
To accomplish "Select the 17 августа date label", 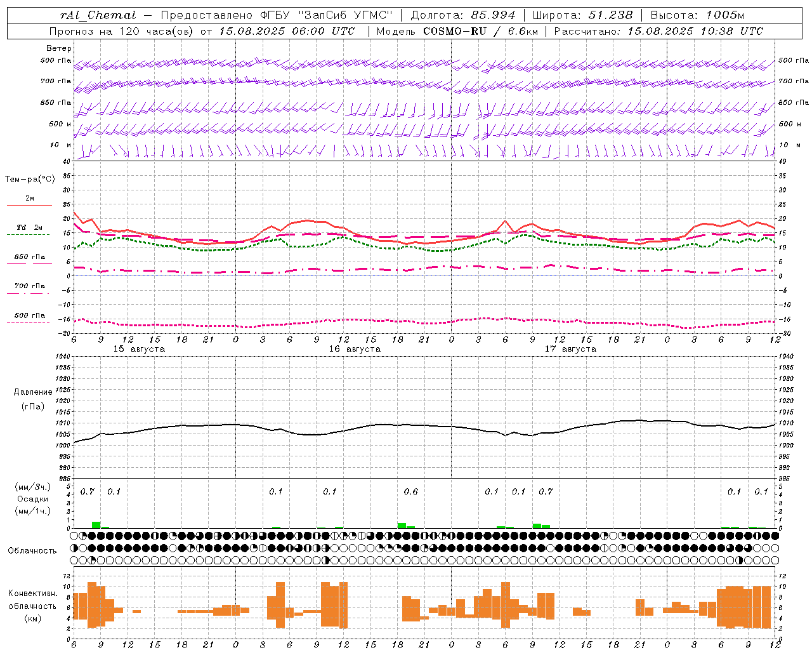I will [x=570, y=349].
